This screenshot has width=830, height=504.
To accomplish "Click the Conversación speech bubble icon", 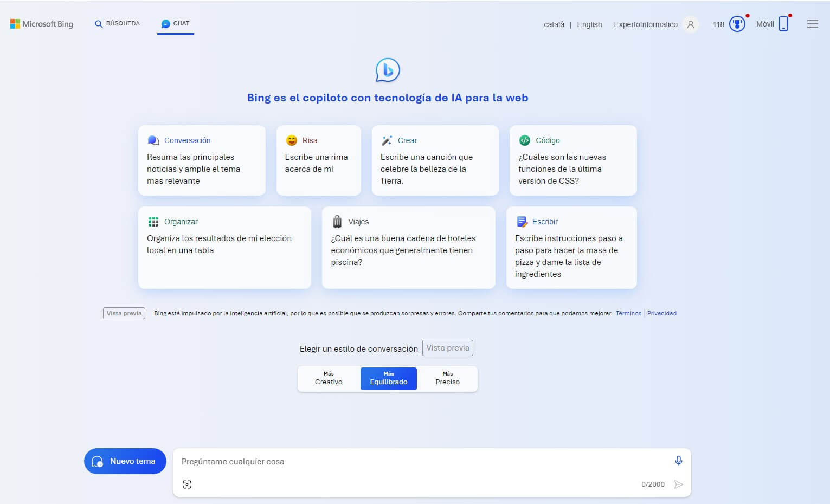I will [x=153, y=140].
